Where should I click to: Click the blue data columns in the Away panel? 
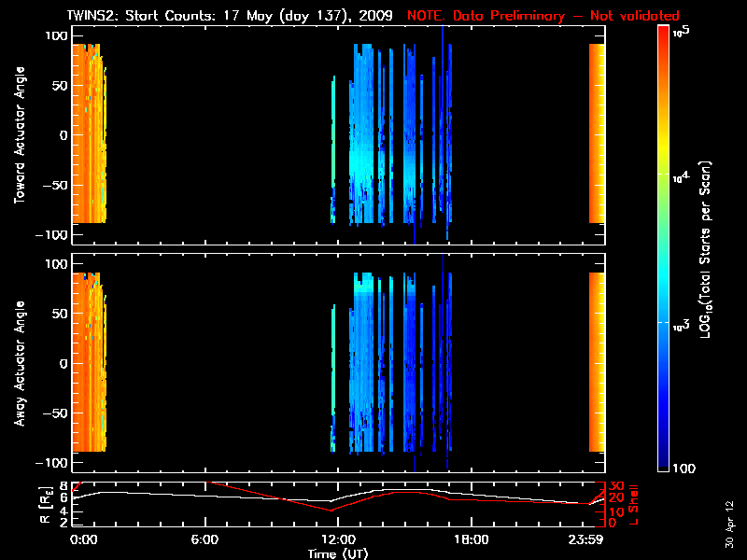392,373
